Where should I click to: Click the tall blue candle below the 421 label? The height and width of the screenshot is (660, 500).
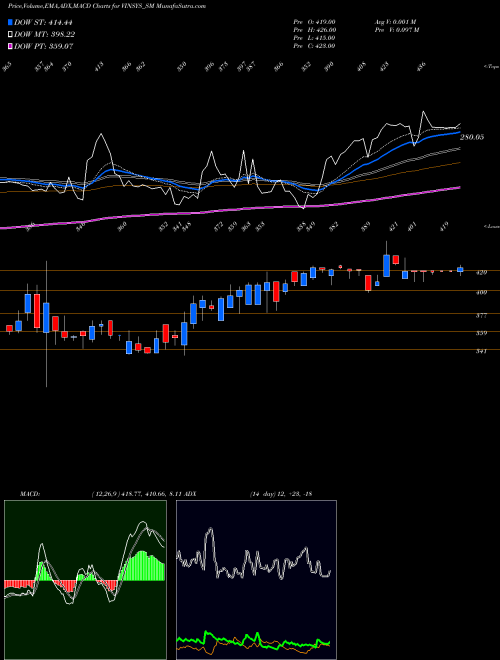pyautogui.click(x=386, y=266)
